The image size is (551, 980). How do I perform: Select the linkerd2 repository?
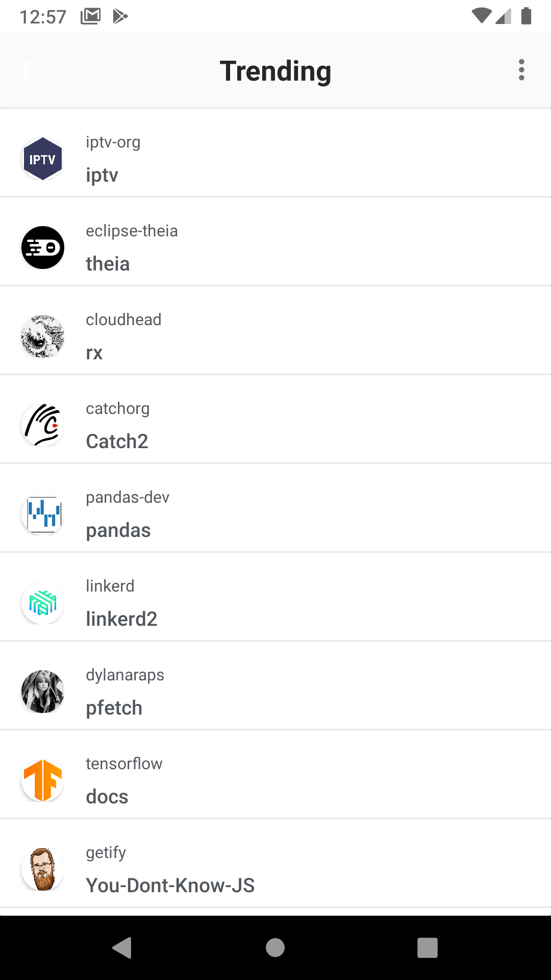[x=275, y=602]
